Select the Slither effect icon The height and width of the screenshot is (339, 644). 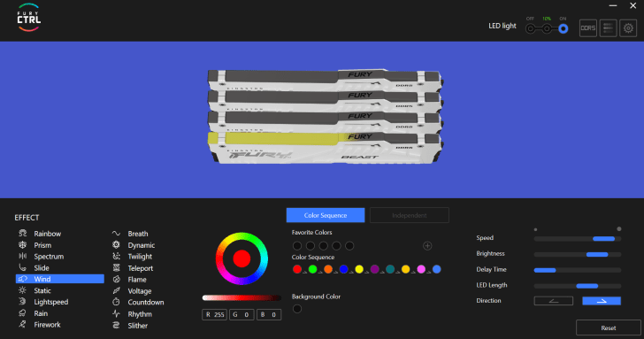click(116, 325)
